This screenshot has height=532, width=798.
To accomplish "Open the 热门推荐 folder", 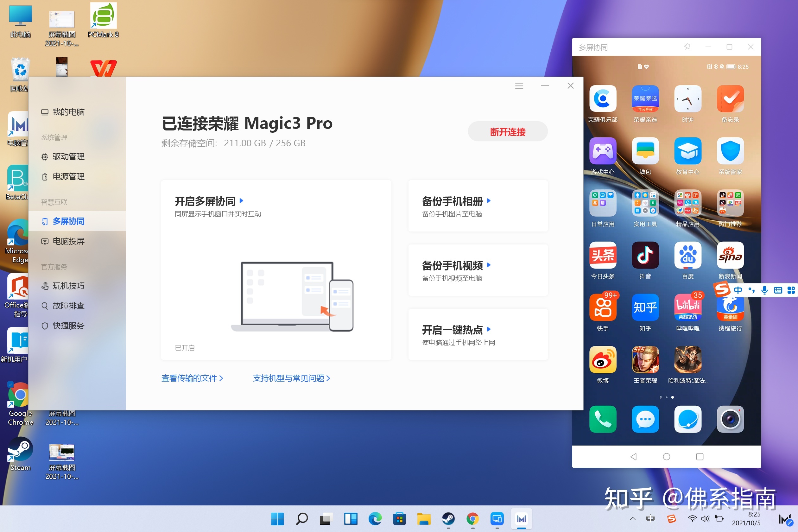I will [730, 203].
